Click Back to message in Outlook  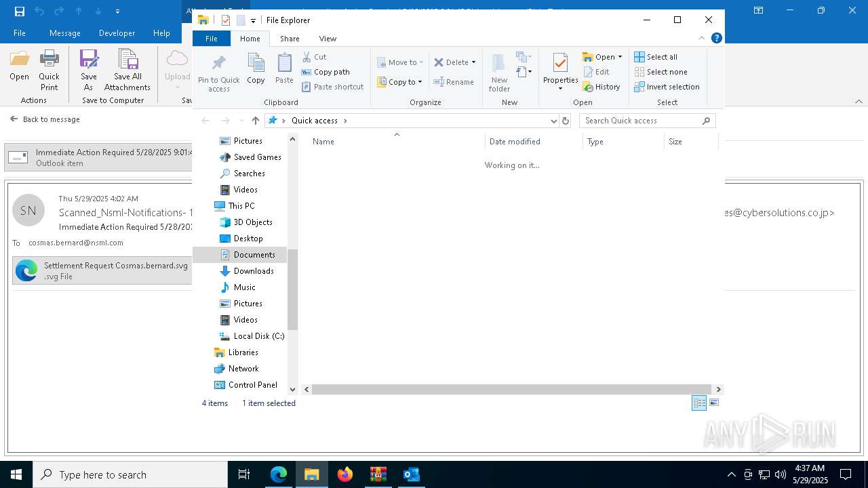pyautogui.click(x=45, y=119)
